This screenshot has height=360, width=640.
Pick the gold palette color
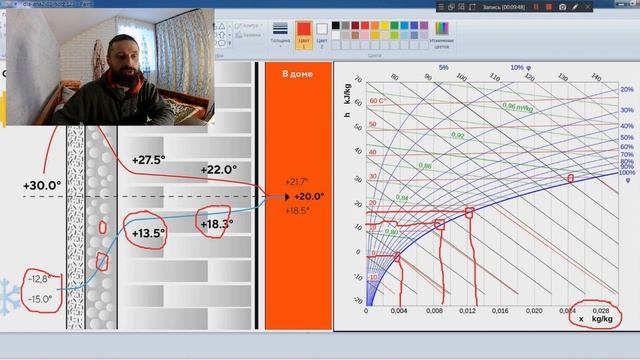[x=375, y=35]
